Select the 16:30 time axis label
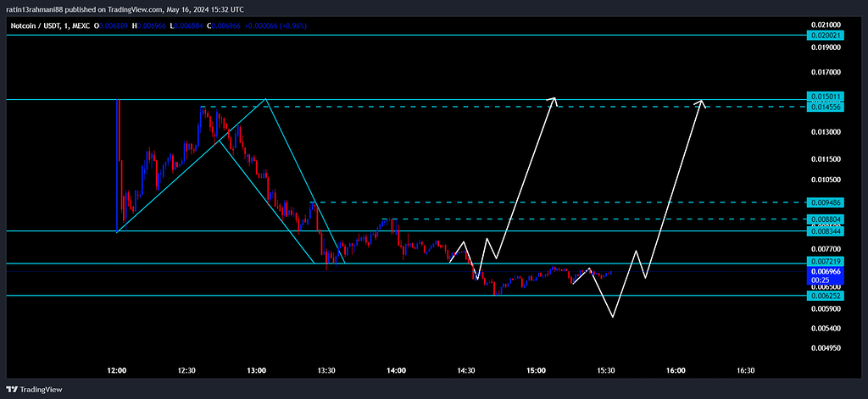 (x=745, y=370)
